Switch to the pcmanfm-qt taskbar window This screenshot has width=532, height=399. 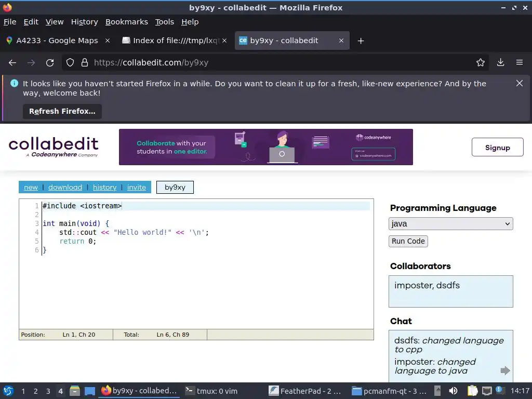389,391
